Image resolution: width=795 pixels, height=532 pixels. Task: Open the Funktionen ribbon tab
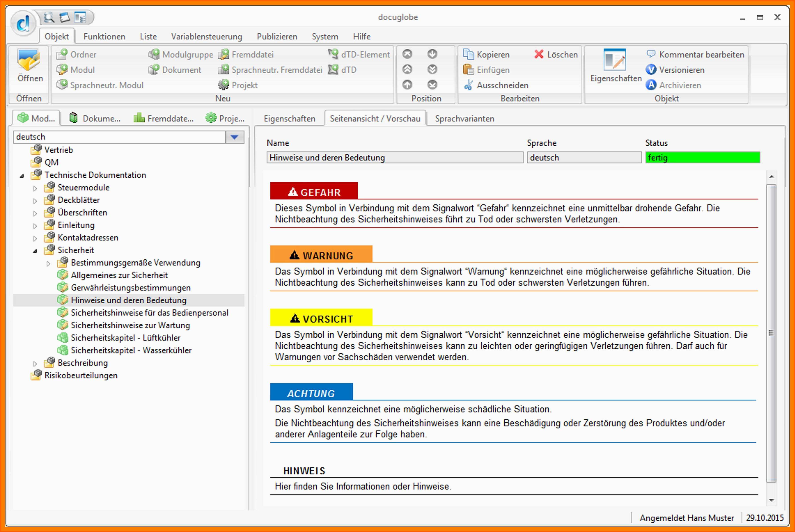click(x=104, y=37)
